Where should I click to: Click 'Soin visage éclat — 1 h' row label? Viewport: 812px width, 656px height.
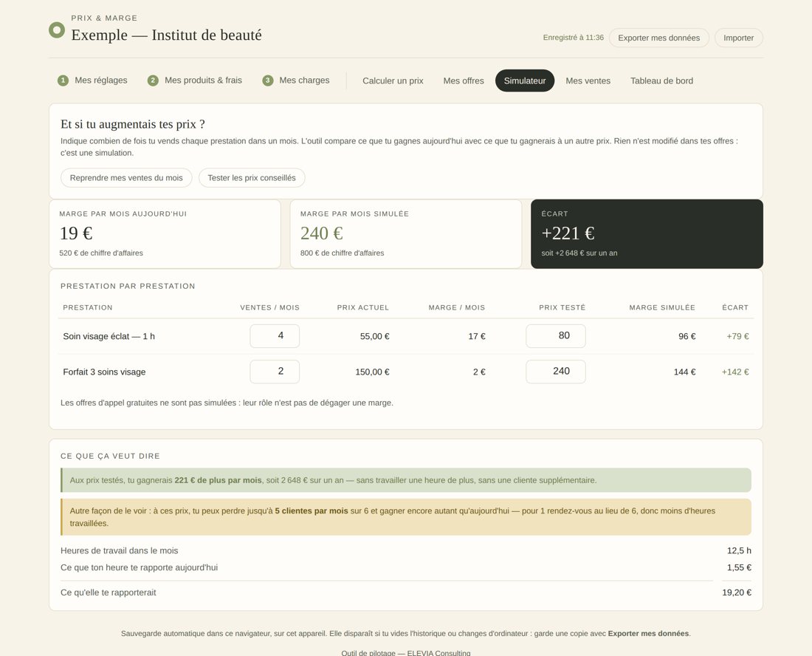click(x=109, y=336)
